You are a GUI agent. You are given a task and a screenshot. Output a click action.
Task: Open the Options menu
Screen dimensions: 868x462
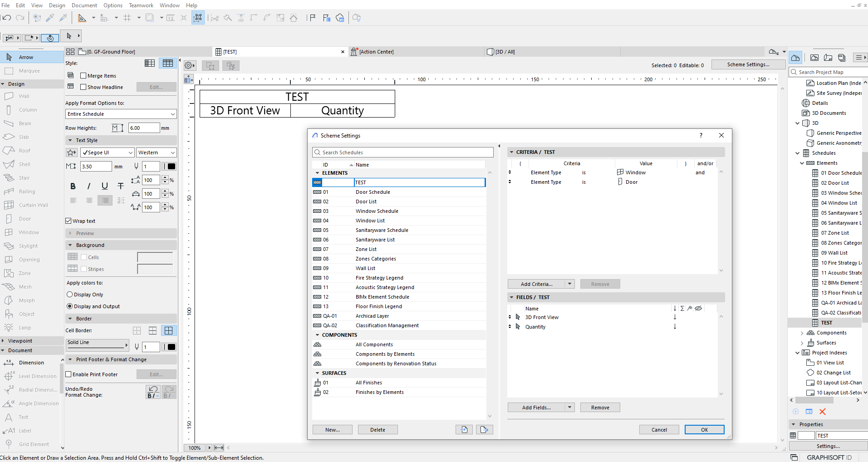point(113,5)
